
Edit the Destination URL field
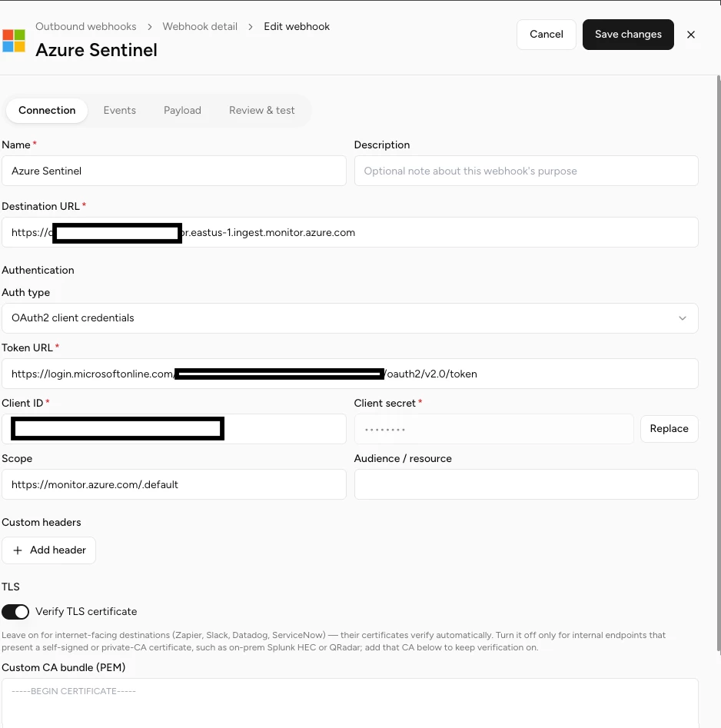(x=350, y=232)
